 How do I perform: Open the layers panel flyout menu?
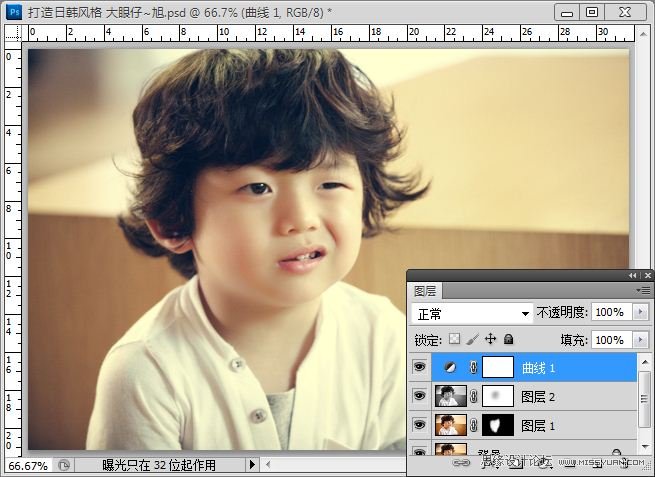pos(644,290)
